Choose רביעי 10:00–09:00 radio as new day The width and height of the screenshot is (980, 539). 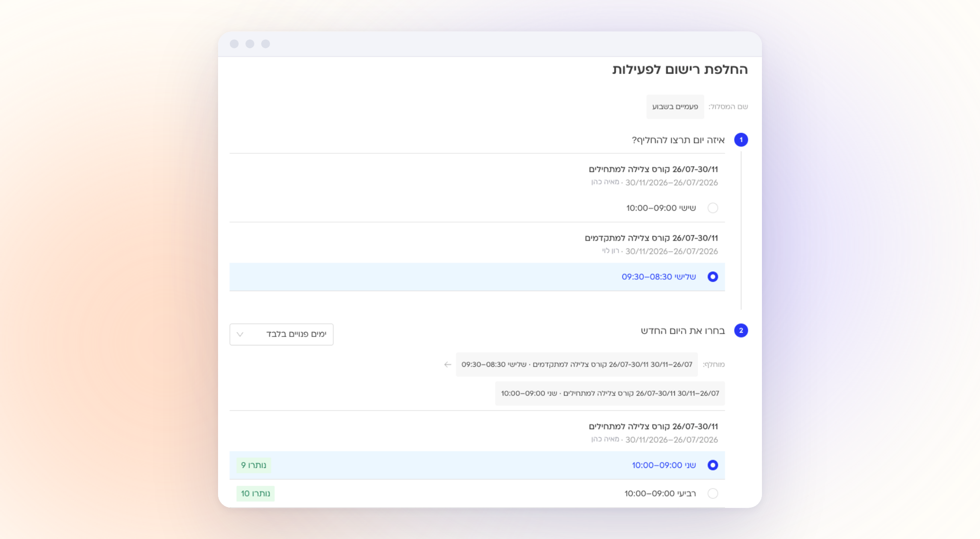click(x=712, y=493)
